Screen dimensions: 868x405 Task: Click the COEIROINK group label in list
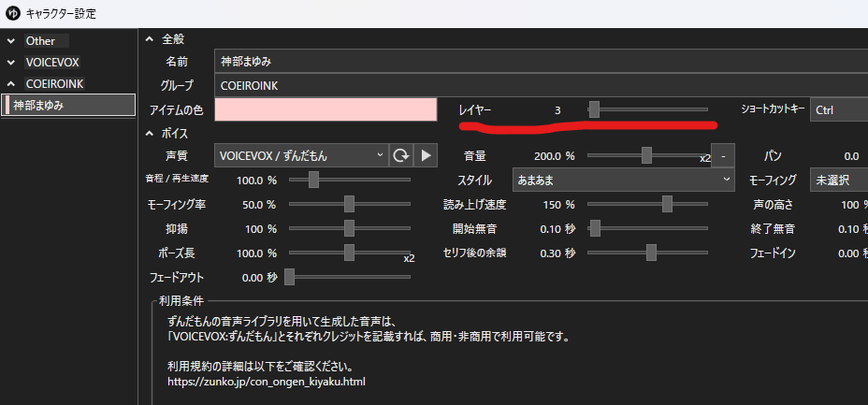(x=55, y=84)
